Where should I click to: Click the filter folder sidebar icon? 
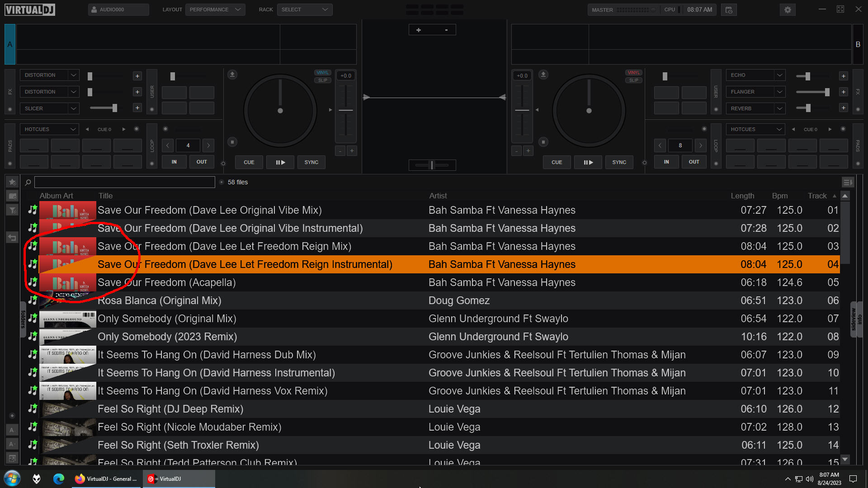coord(12,210)
